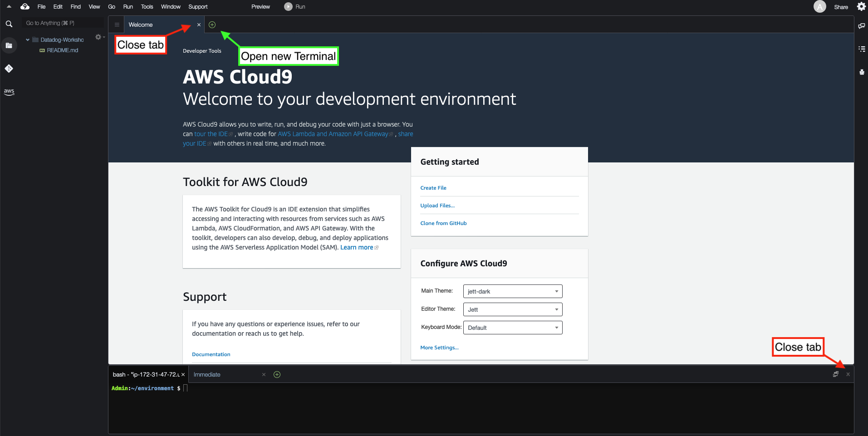This screenshot has height=436, width=868.
Task: Open the Go menu
Action: pyautogui.click(x=112, y=6)
